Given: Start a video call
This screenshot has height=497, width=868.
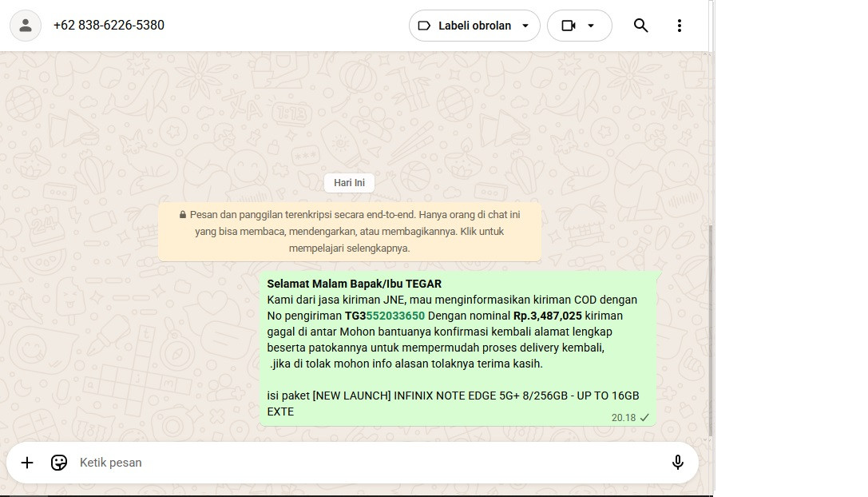Looking at the screenshot, I should click(x=569, y=26).
